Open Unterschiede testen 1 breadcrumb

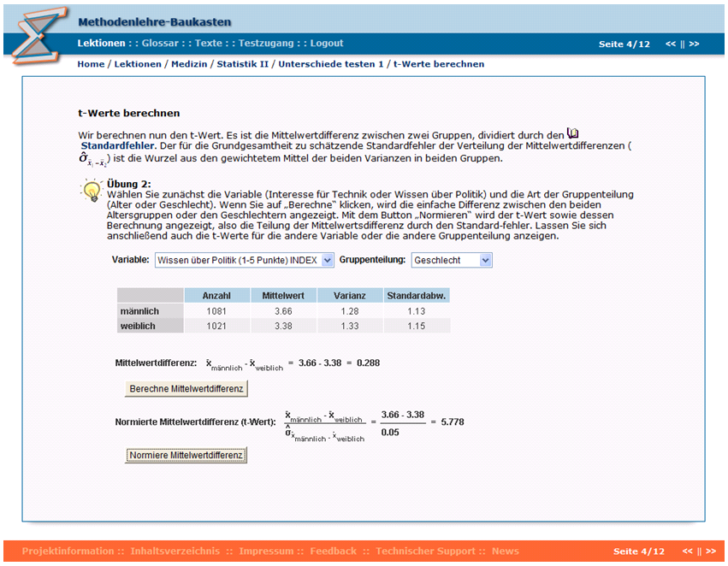pos(331,64)
